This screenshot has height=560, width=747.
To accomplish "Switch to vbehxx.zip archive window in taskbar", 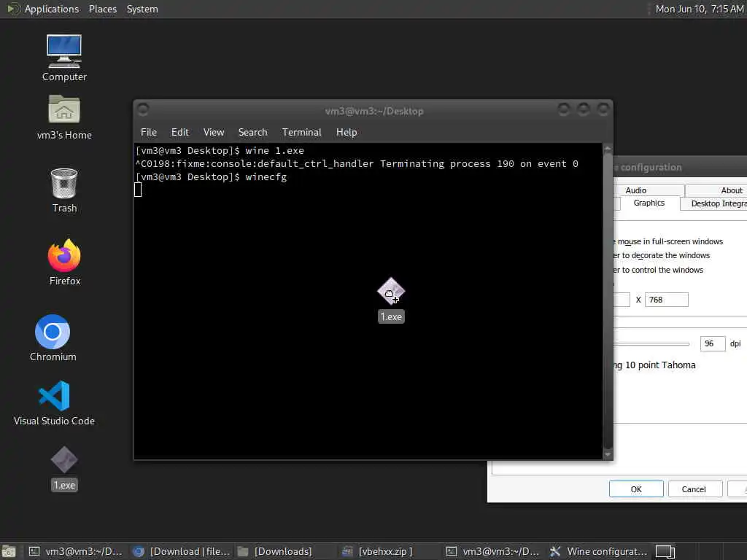I will 391,551.
